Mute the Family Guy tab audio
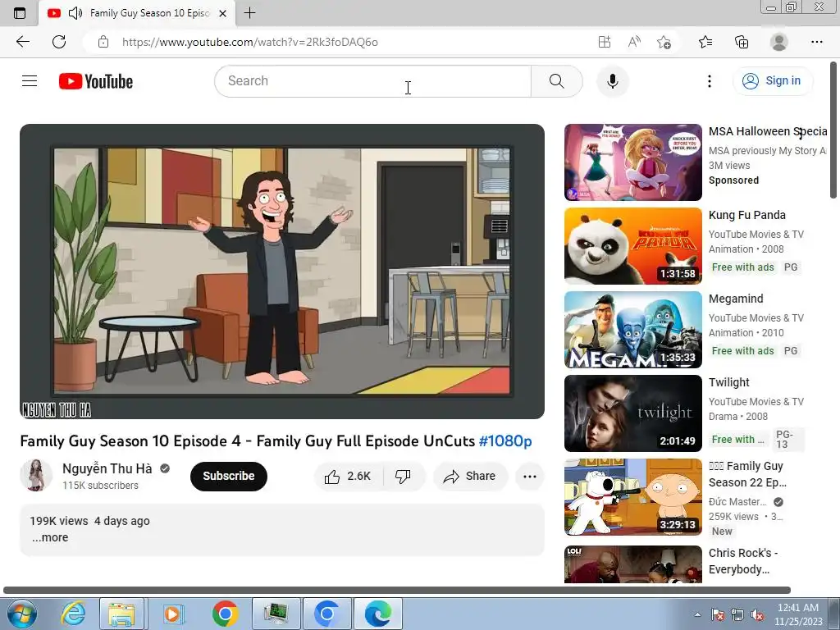Image resolution: width=840 pixels, height=630 pixels. click(75, 13)
